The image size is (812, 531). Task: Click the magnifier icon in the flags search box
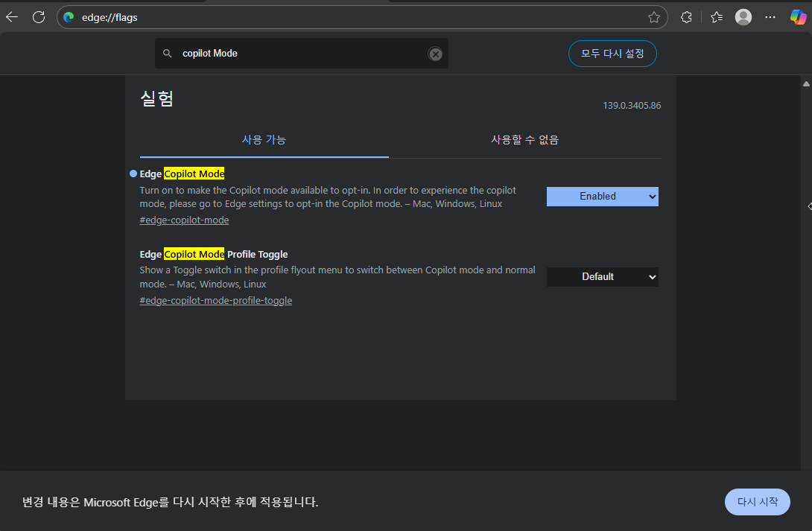click(168, 54)
